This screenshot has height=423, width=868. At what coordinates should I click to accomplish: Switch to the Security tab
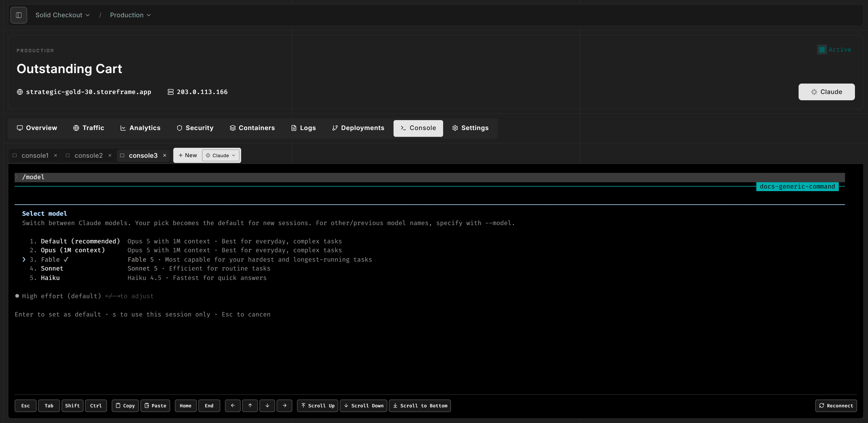195,128
